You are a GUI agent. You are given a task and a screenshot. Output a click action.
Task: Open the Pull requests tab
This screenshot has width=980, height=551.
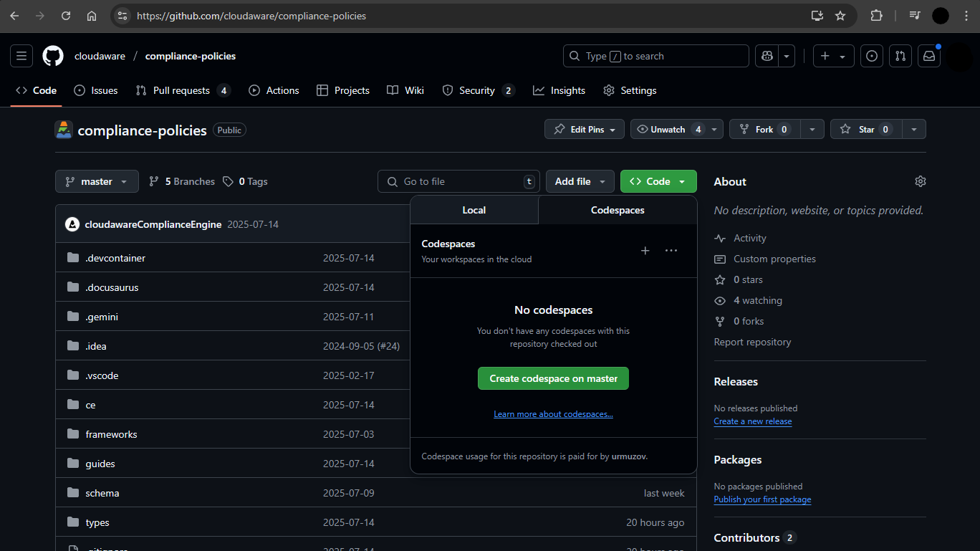[183, 90]
